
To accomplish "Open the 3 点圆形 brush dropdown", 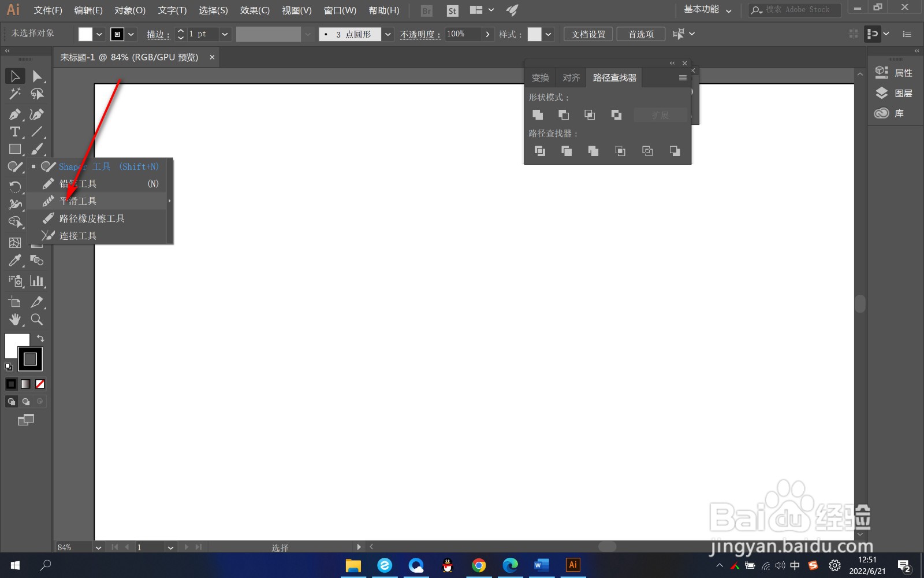I will tap(388, 34).
